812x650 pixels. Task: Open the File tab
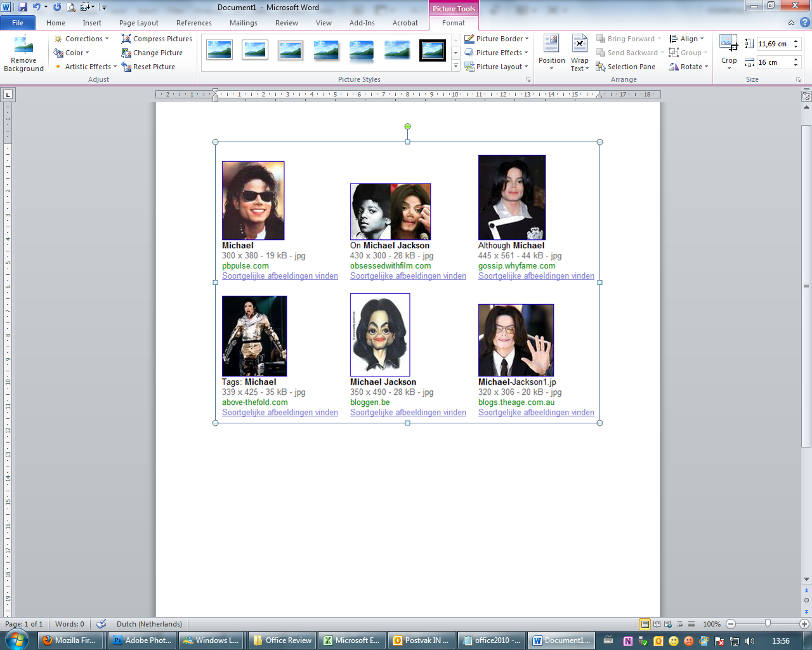click(18, 23)
